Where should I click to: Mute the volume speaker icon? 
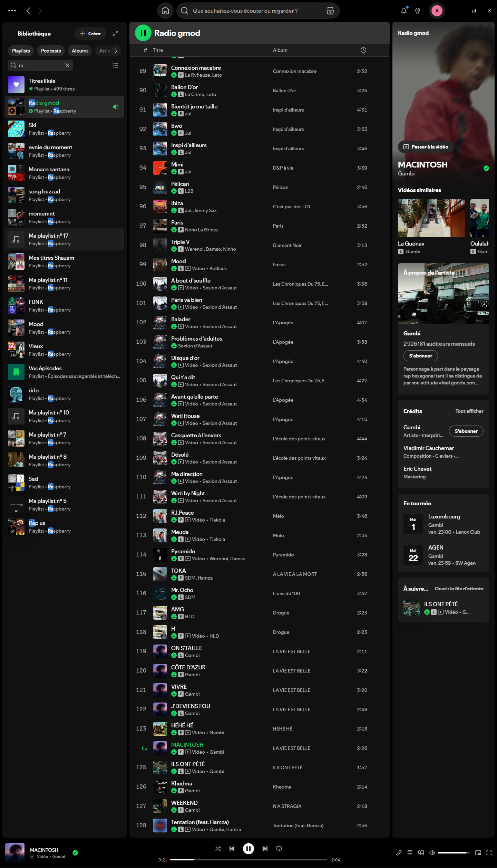click(432, 853)
